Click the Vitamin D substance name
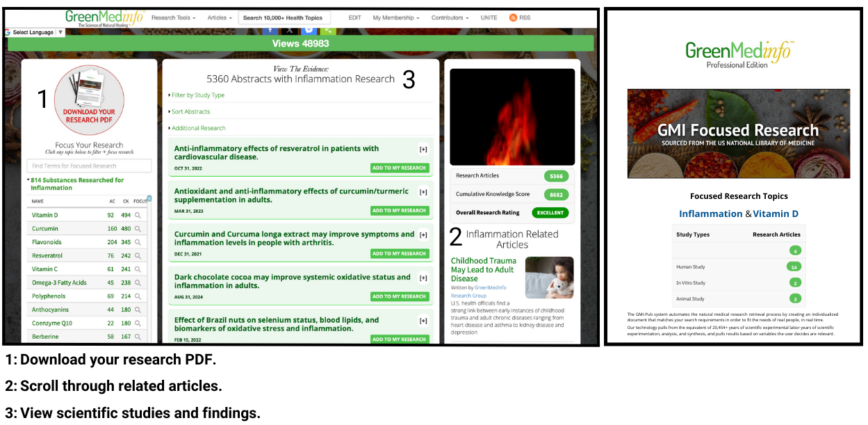Viewport: 868px width, 425px height. (x=45, y=216)
